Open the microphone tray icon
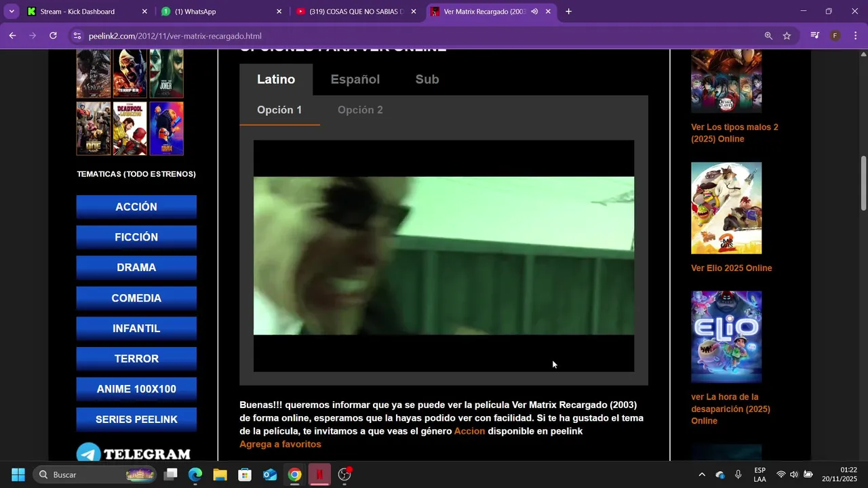The image size is (868, 488). coord(738,474)
